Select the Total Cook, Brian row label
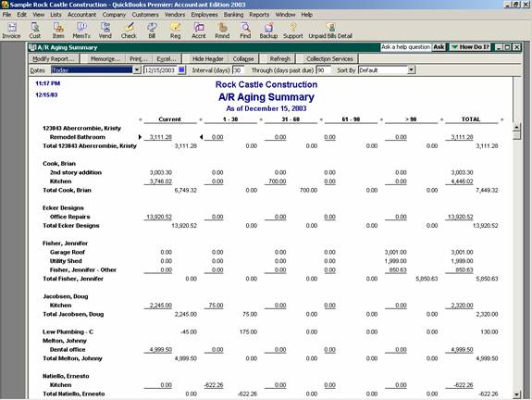This screenshot has width=532, height=400. pyautogui.click(x=67, y=190)
